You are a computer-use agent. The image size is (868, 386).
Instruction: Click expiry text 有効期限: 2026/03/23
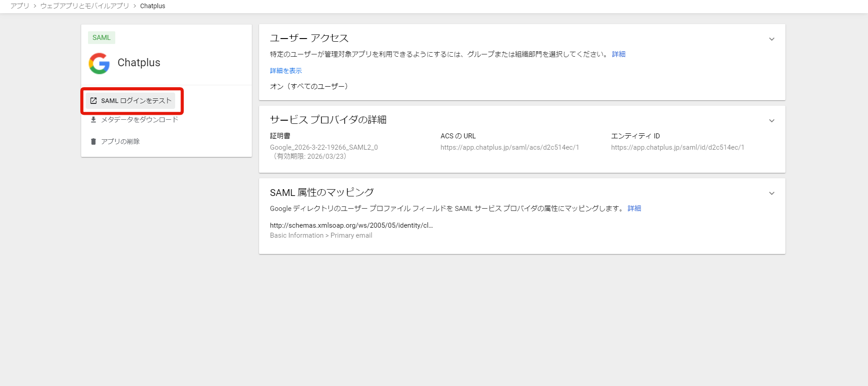pyautogui.click(x=309, y=156)
